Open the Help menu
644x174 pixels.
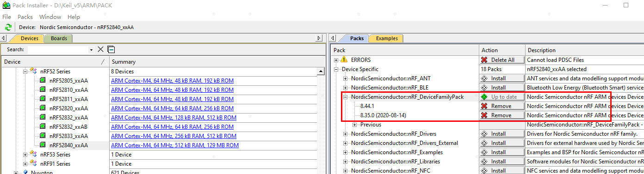click(x=74, y=17)
